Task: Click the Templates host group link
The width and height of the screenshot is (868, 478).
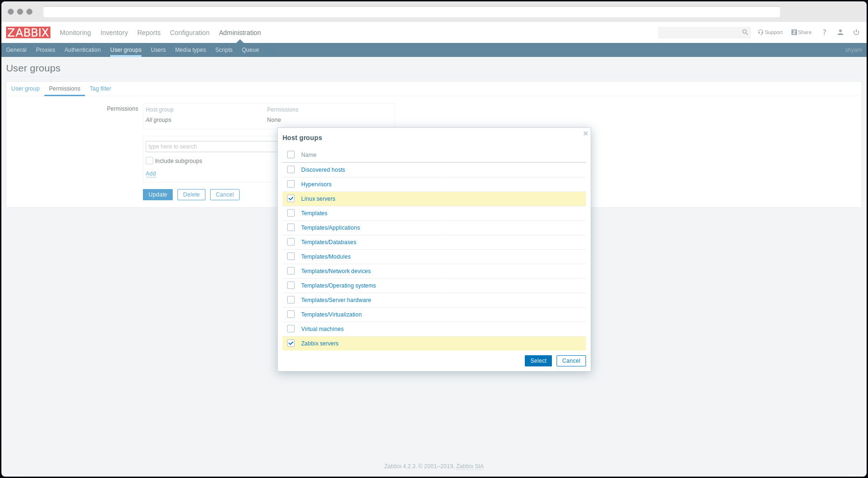Action: (314, 213)
